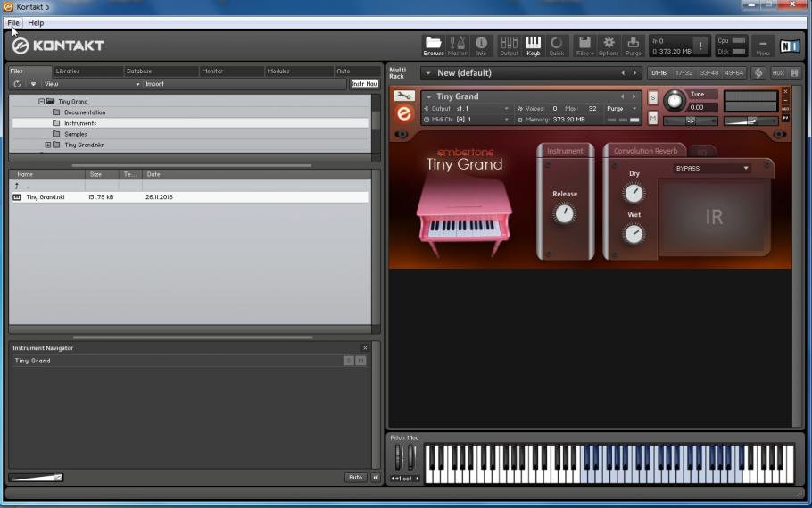The height and width of the screenshot is (508, 812).
Task: Remove the Tiny Grand instrument with X
Action: [785, 92]
